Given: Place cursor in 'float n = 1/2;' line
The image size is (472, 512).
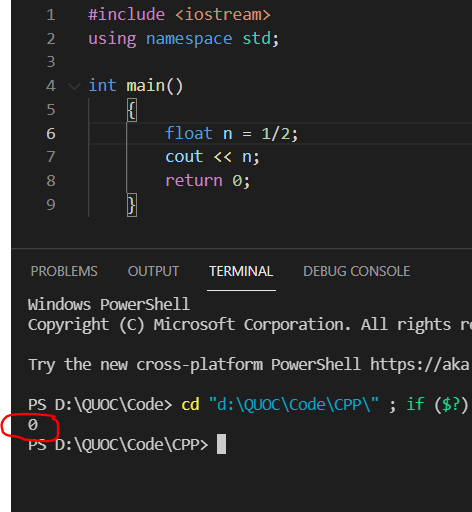Looking at the screenshot, I should click(231, 134).
